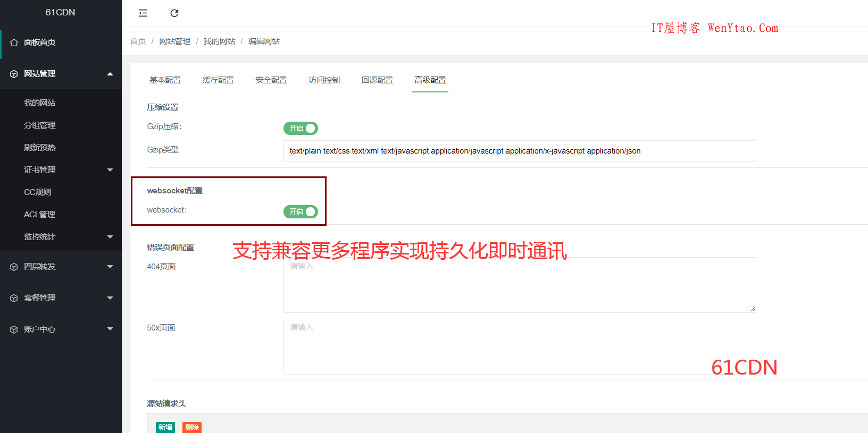The height and width of the screenshot is (433, 868).
Task: Click the 压缩设置 section heading
Action: (x=163, y=107)
